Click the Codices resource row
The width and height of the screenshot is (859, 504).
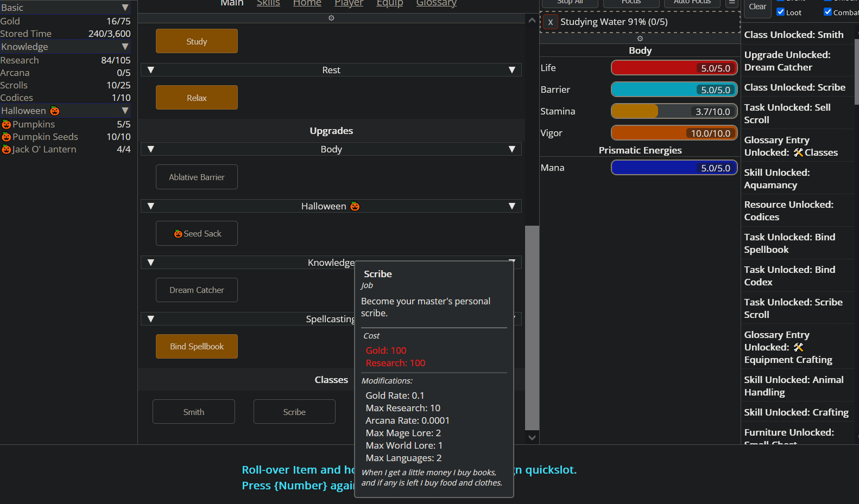point(65,98)
